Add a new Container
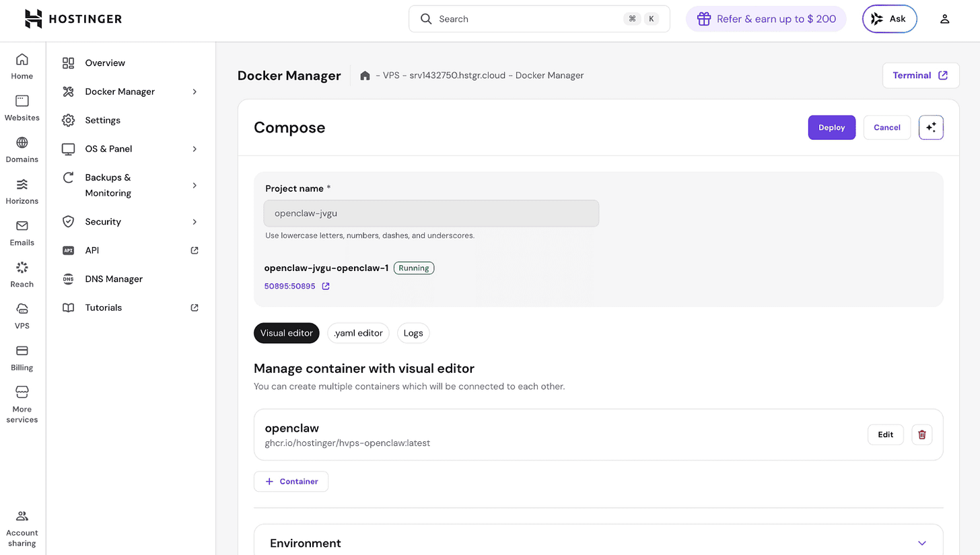The image size is (980, 555). [291, 482]
